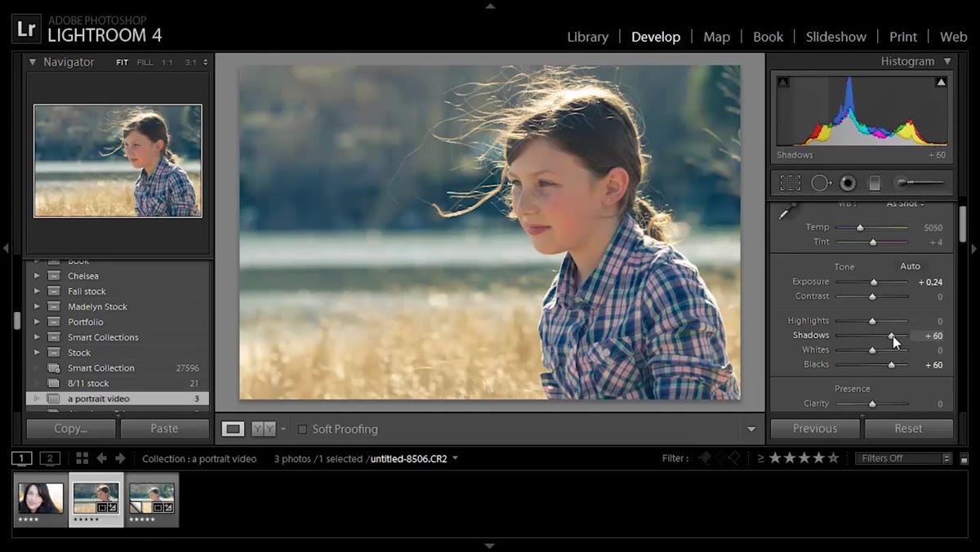980x552 pixels.
Task: Open second window display 2
Action: tap(50, 458)
